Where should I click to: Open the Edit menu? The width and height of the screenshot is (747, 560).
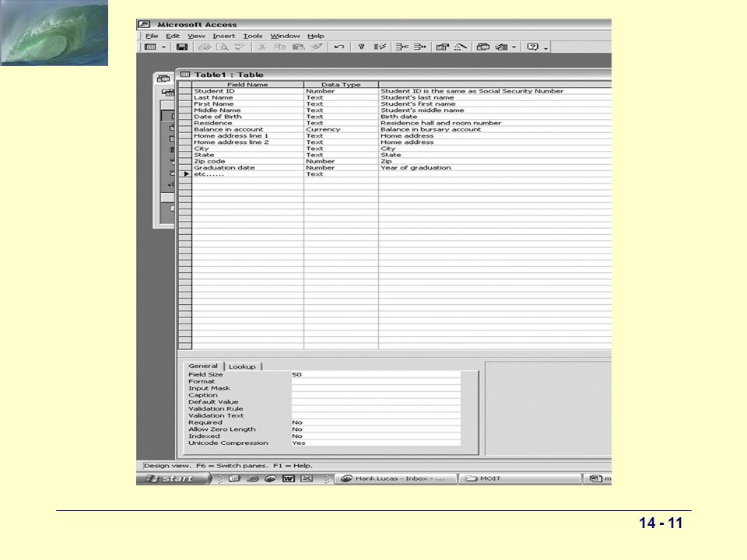pos(173,36)
